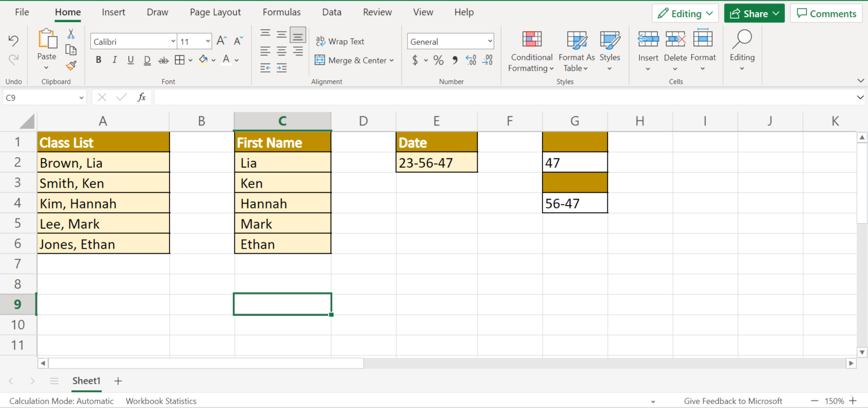Screen dimensions: 868x408
Task: Apply strikethrough formatting
Action: (163, 59)
